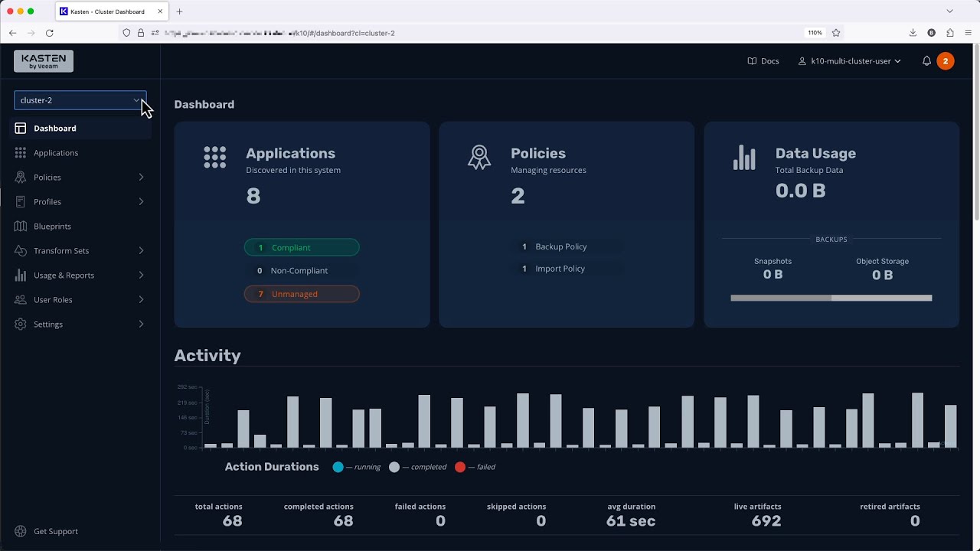
Task: Click the Compliant applications pill
Action: [302, 248]
